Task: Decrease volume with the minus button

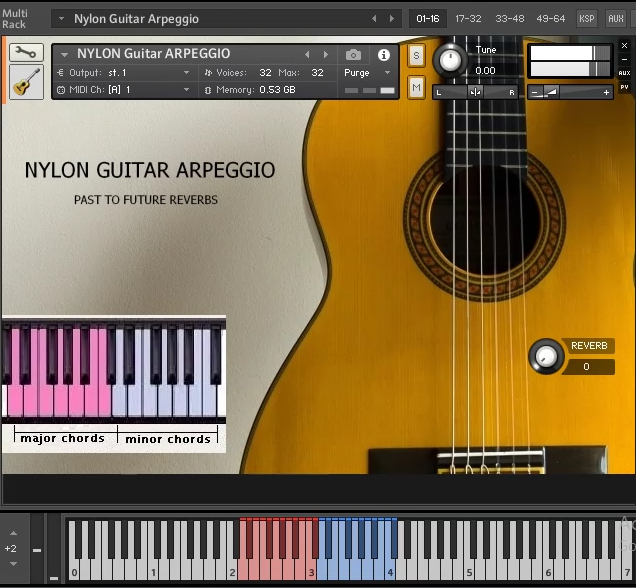Action: [x=535, y=93]
